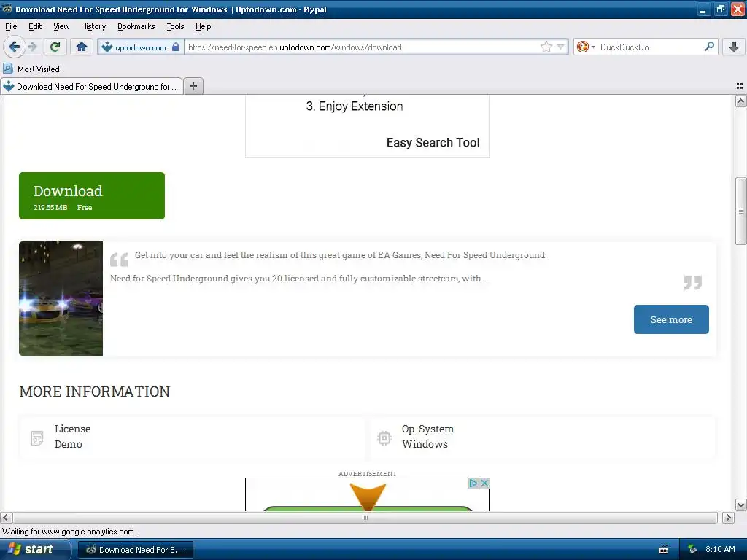Open the Bookmarks menu
Viewport: 747px width, 560px height.
tap(136, 26)
